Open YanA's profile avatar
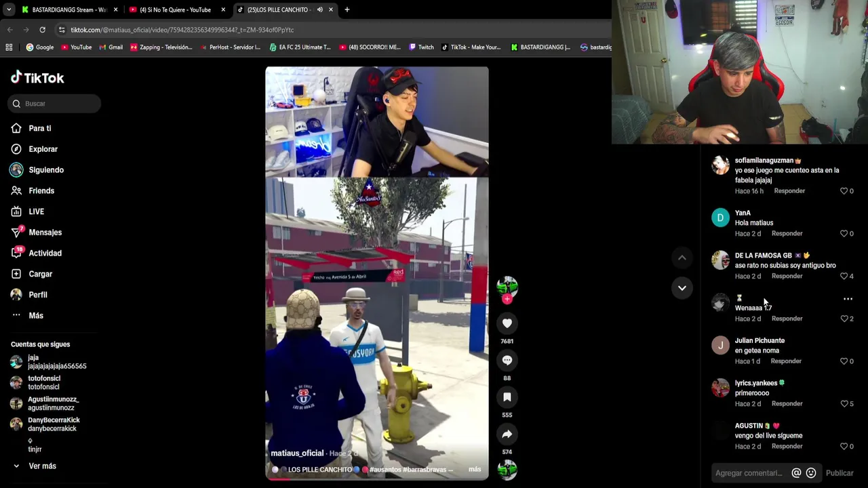 tap(720, 218)
